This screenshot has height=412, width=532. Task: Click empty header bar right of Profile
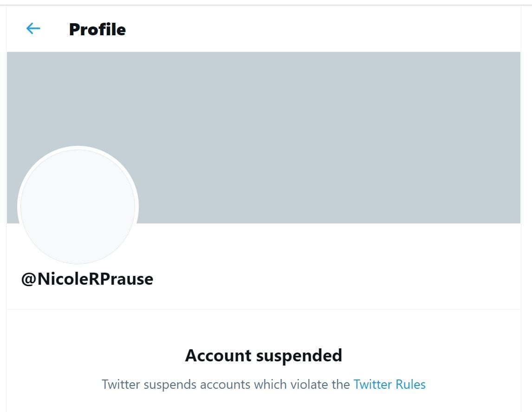[325, 29]
